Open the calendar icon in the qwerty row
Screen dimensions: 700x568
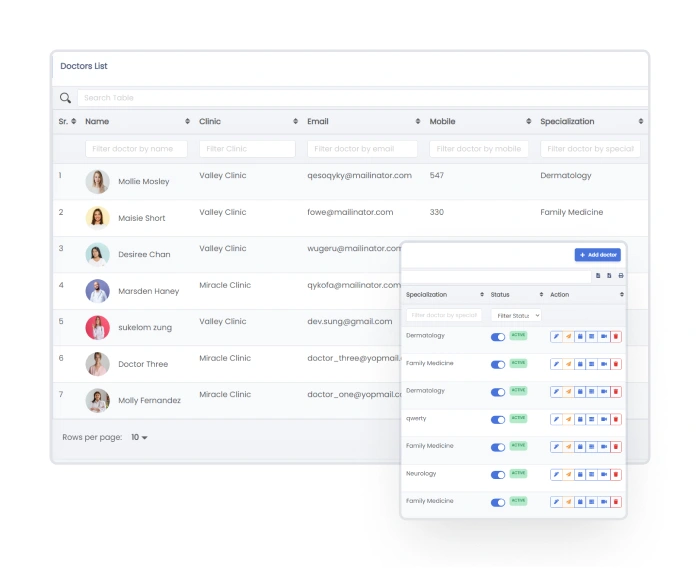[x=580, y=419]
